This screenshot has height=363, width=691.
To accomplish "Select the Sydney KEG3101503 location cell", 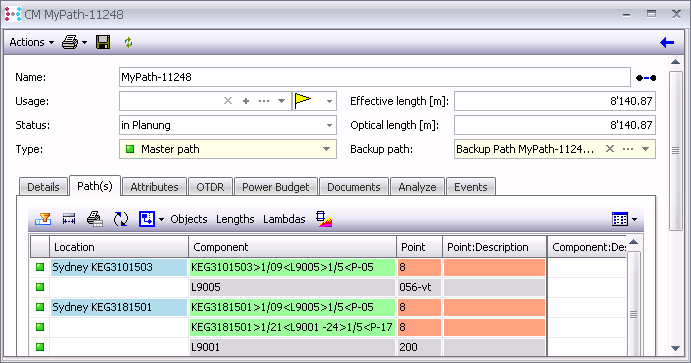I will (x=119, y=267).
